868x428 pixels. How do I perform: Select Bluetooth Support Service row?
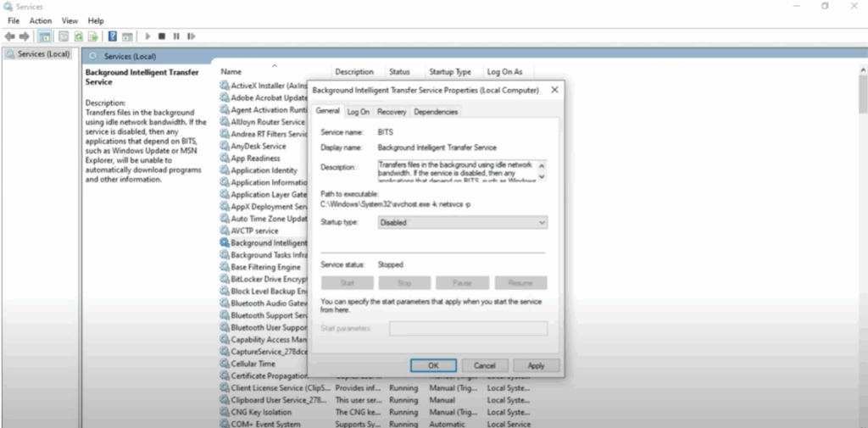tap(264, 315)
